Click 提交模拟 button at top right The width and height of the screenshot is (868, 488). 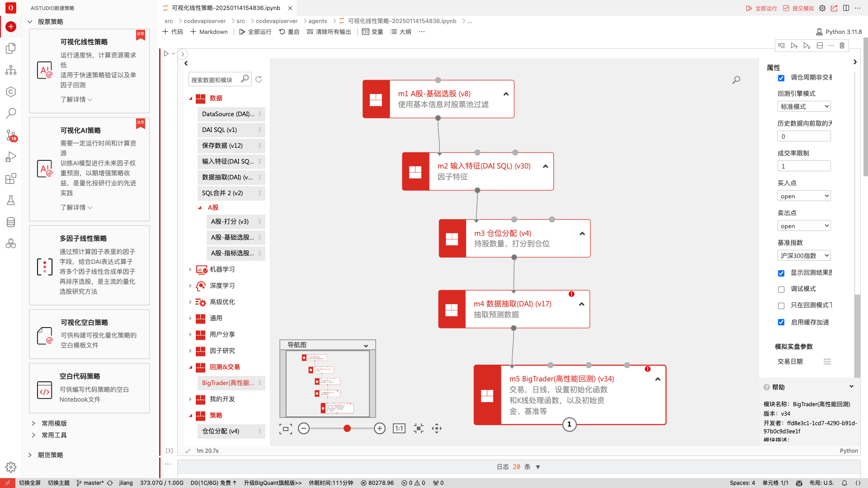(798, 8)
